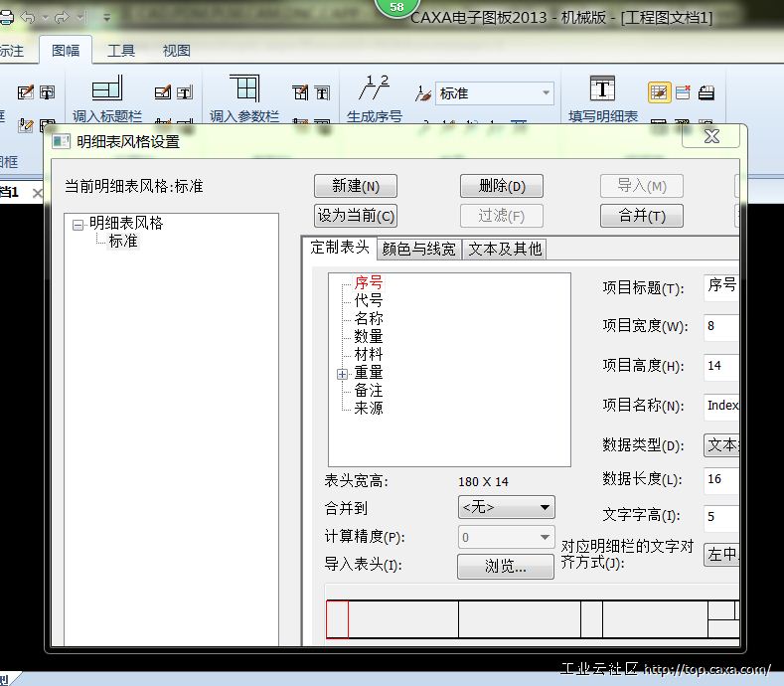784x686 pixels.
Task: Open the quick access toolbar customize dropdown
Action: pos(106,18)
